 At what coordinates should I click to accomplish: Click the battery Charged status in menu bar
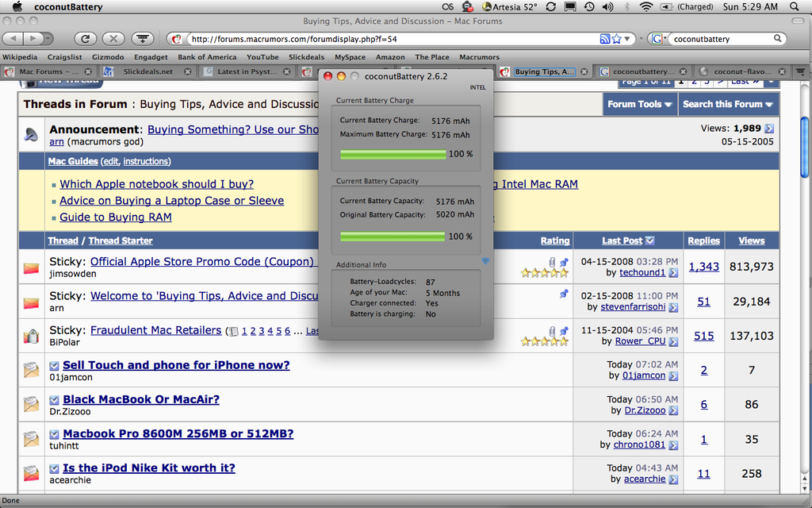tap(687, 6)
